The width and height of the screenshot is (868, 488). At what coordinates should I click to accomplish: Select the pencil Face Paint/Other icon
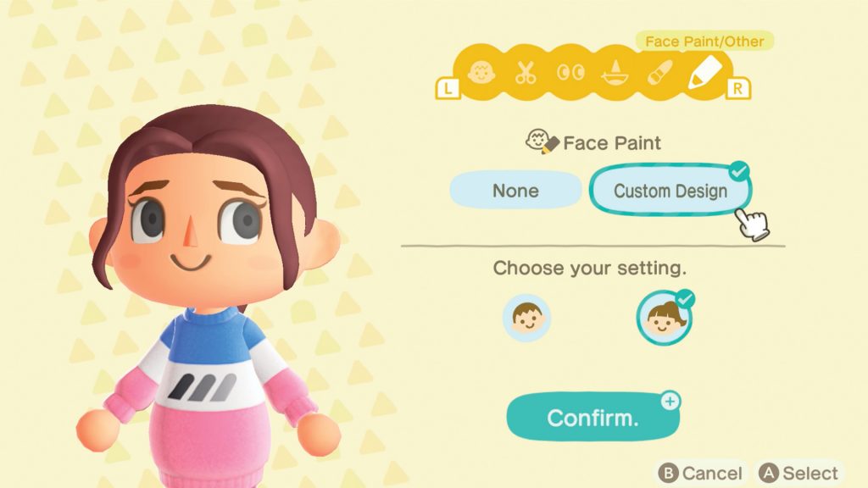704,72
